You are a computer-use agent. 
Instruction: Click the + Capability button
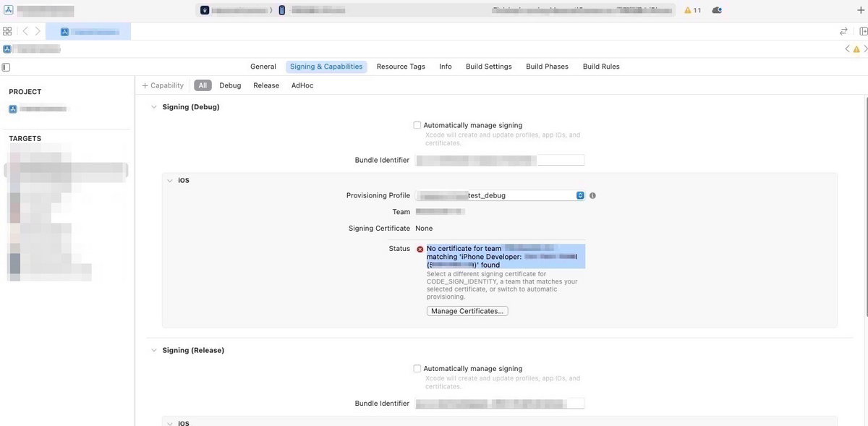tap(162, 85)
